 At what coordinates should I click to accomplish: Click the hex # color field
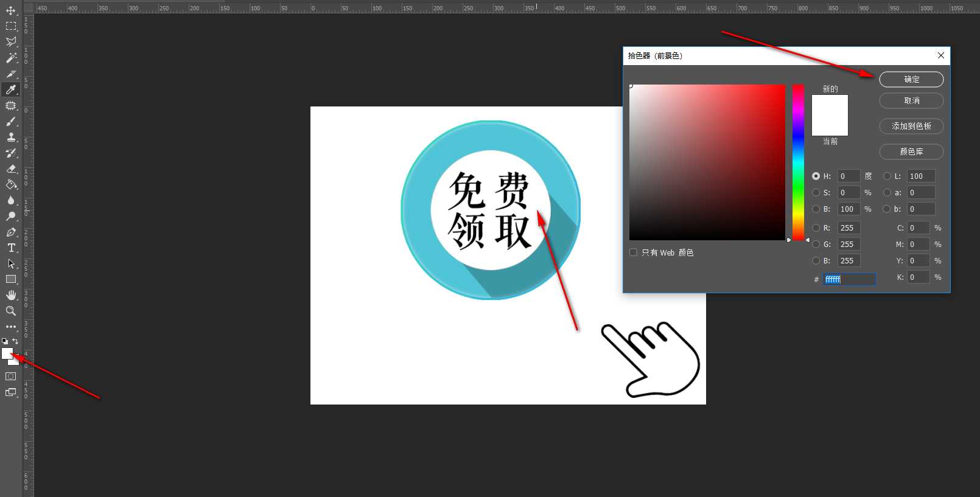(850, 279)
